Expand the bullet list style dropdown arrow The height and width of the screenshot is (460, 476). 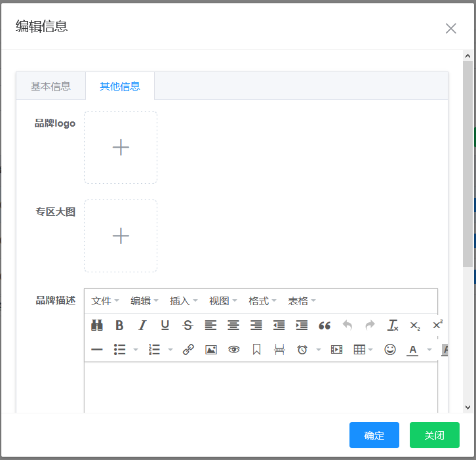pos(136,350)
